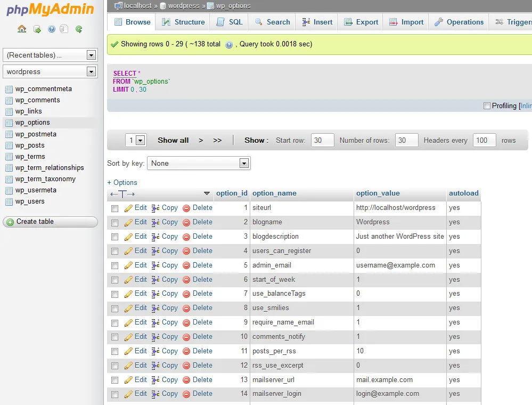Open the Sort by key dropdown
The image size is (532, 405).
[199, 163]
